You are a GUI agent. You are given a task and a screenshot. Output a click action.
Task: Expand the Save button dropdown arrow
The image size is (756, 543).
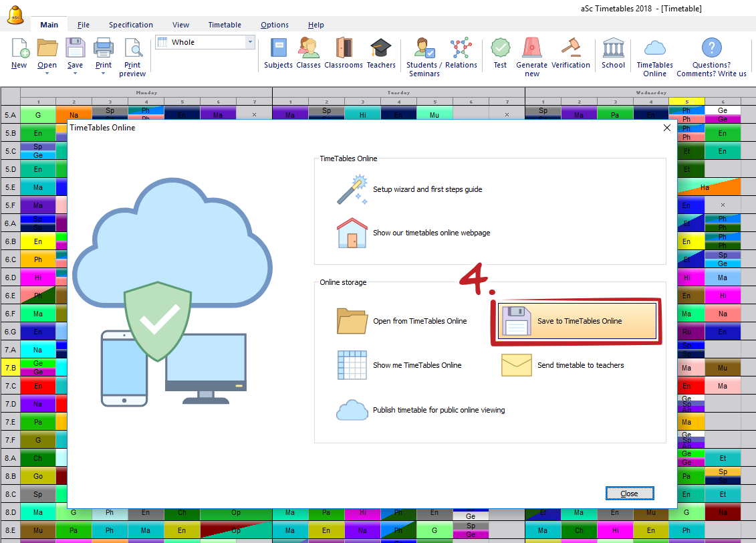[x=75, y=73]
